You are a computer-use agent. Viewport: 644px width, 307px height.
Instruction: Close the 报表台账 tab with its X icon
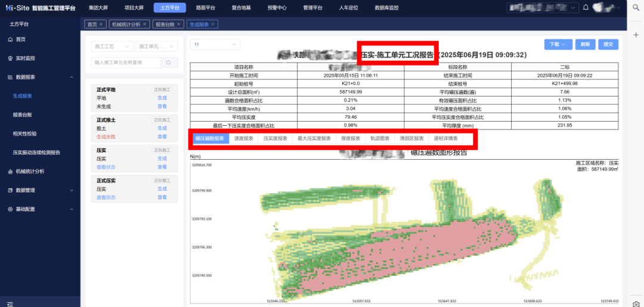(179, 24)
